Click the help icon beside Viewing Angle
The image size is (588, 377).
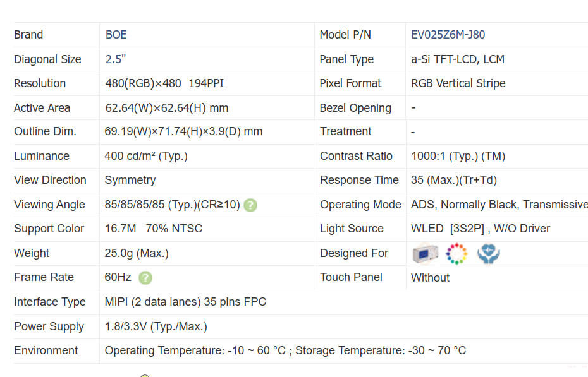(x=250, y=205)
